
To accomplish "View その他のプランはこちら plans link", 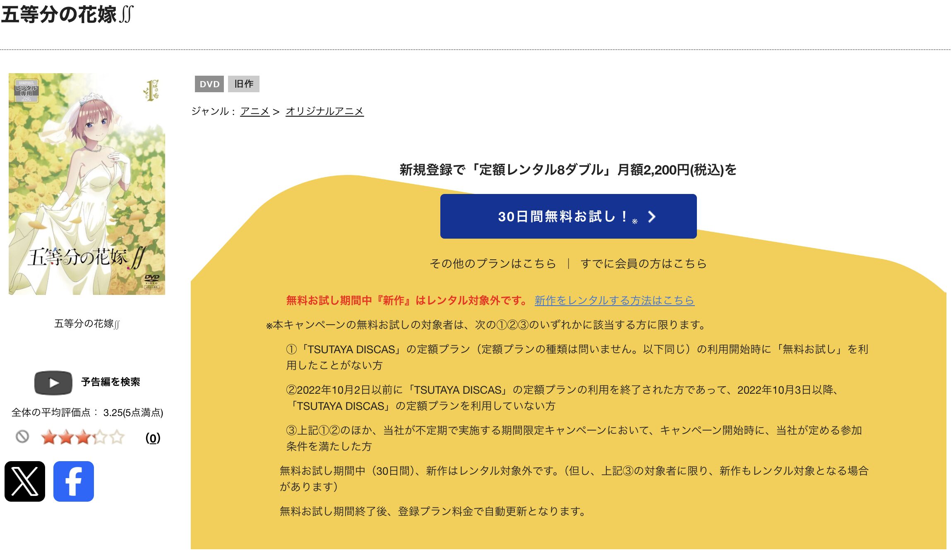I will coord(493,263).
